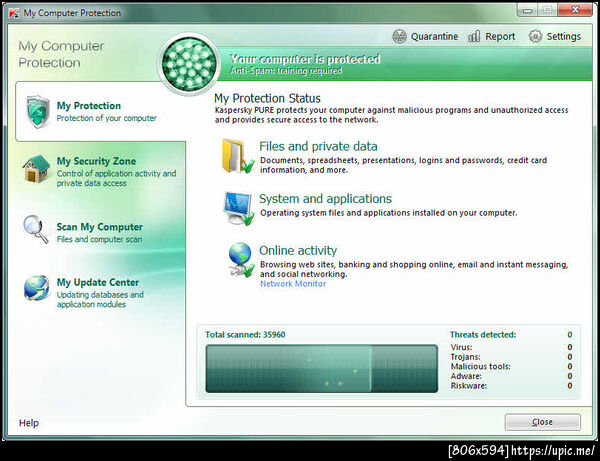This screenshot has width=600, height=461.
Task: Click the 'Trojans:' row label
Action: tap(466, 357)
